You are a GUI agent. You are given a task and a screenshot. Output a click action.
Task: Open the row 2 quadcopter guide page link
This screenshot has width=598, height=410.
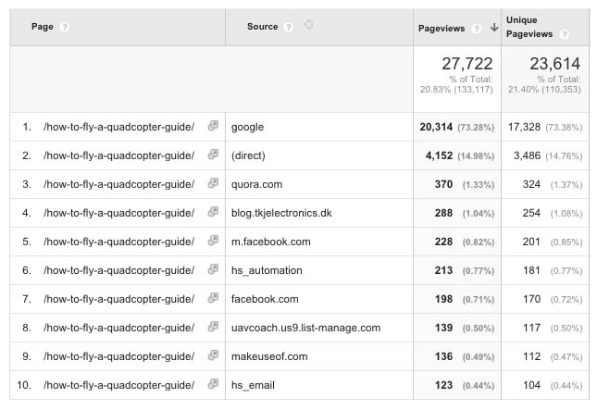(119, 156)
